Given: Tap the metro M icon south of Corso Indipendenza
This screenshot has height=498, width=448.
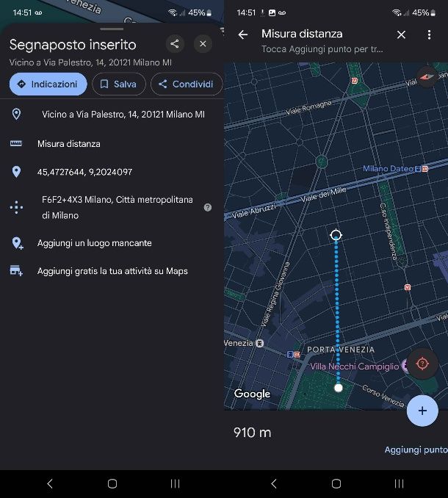Looking at the screenshot, I should [x=408, y=287].
